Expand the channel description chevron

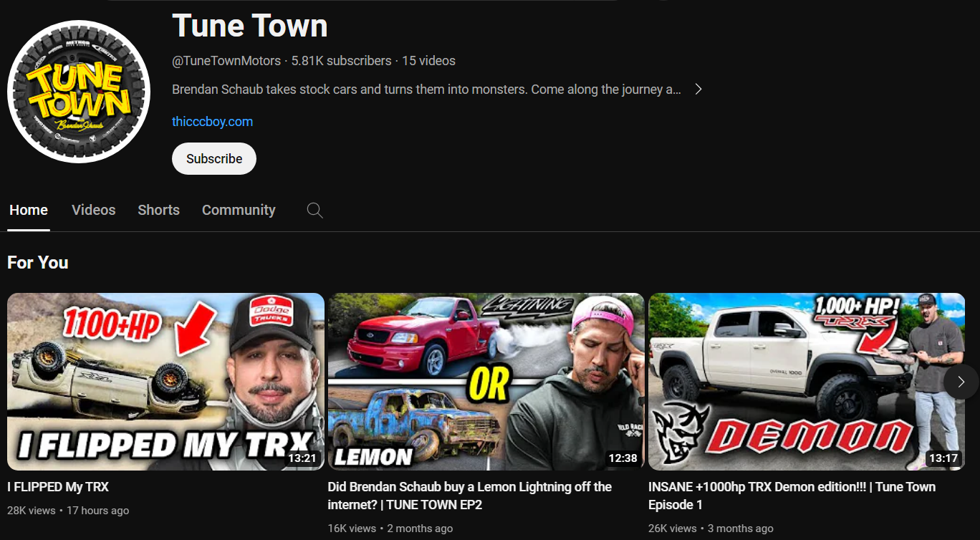point(698,90)
